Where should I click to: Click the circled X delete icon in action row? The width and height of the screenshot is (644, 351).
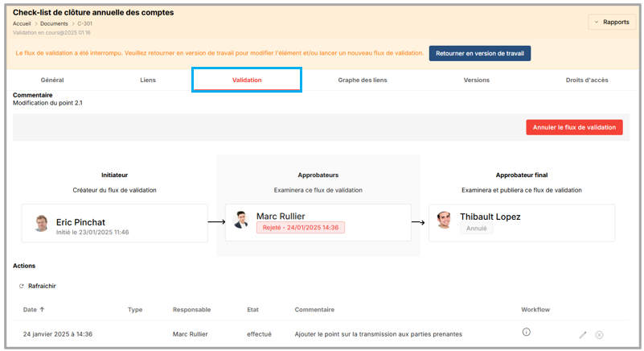(600, 334)
